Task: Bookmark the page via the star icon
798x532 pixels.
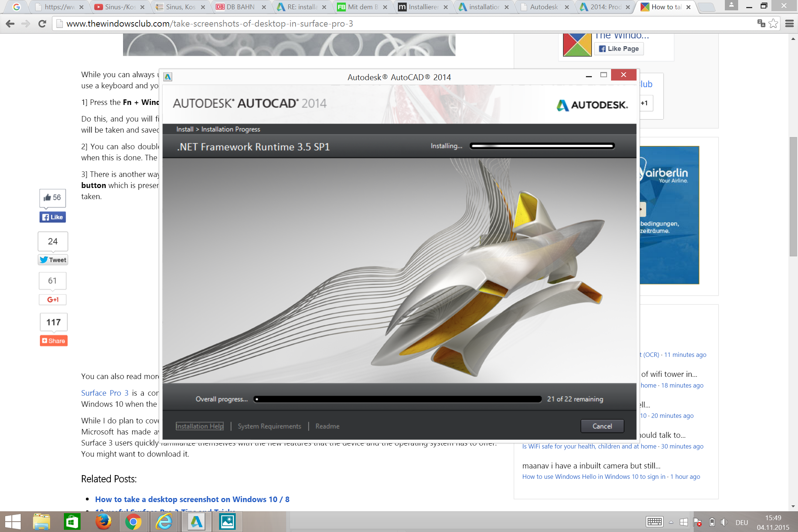Action: [x=773, y=24]
